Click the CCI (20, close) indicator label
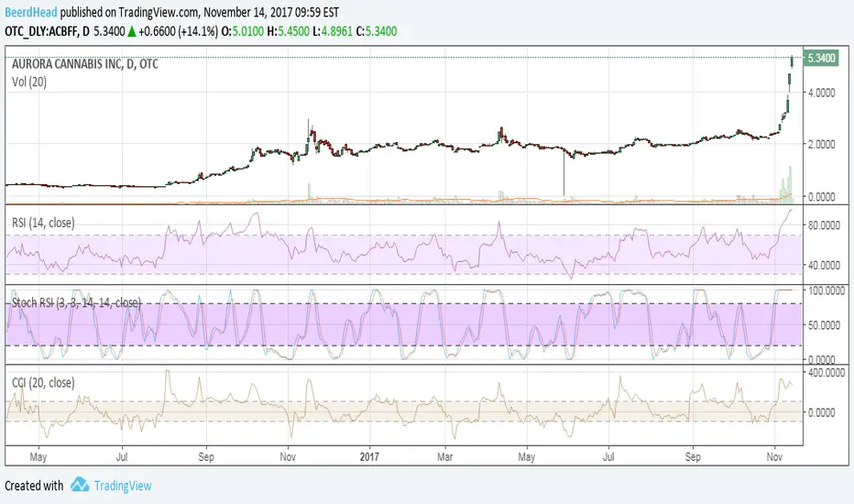Image resolution: width=854 pixels, height=504 pixels. point(43,382)
